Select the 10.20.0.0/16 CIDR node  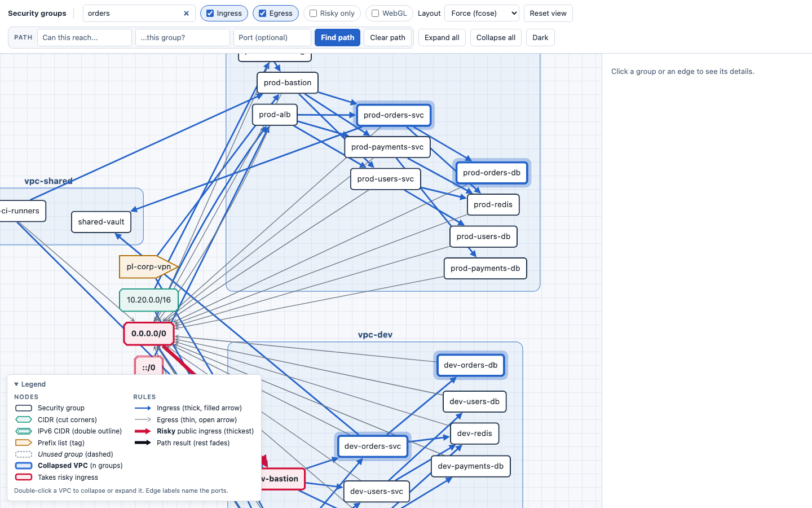click(x=149, y=300)
